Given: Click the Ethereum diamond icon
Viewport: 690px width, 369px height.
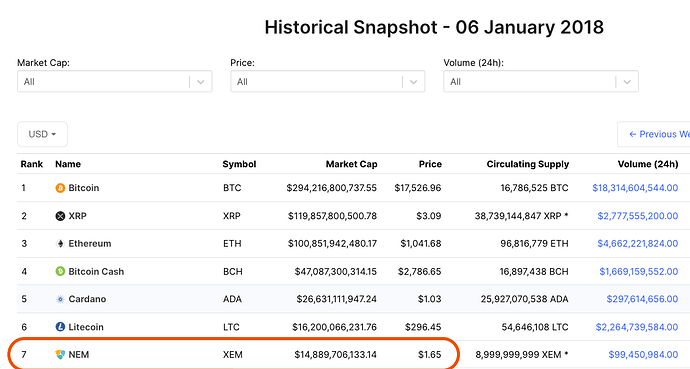Looking at the screenshot, I should (60, 244).
